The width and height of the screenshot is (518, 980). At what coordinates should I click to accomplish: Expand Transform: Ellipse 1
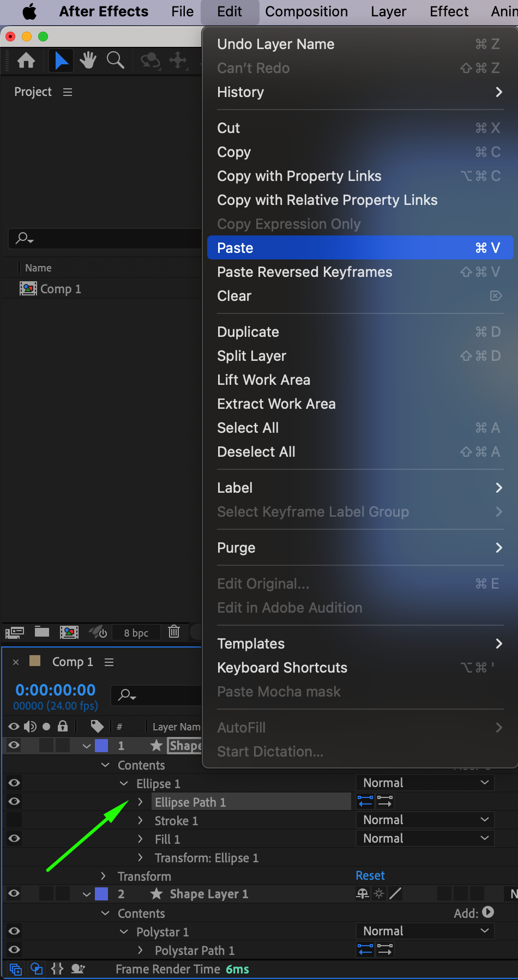pyautogui.click(x=140, y=857)
